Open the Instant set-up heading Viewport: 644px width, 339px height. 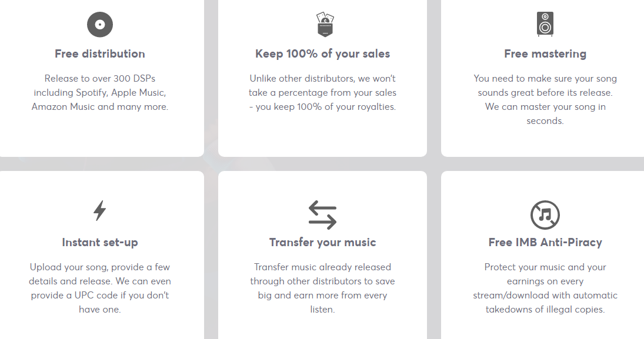[x=100, y=243]
